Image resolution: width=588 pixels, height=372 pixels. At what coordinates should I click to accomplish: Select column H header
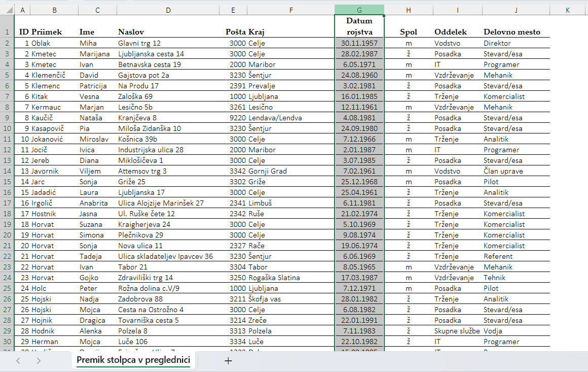click(409, 10)
